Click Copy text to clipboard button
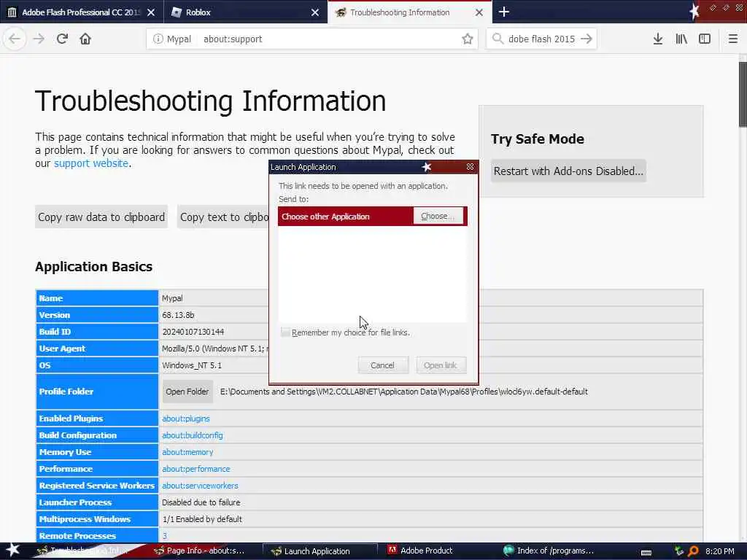The width and height of the screenshot is (747, 560). [x=223, y=217]
